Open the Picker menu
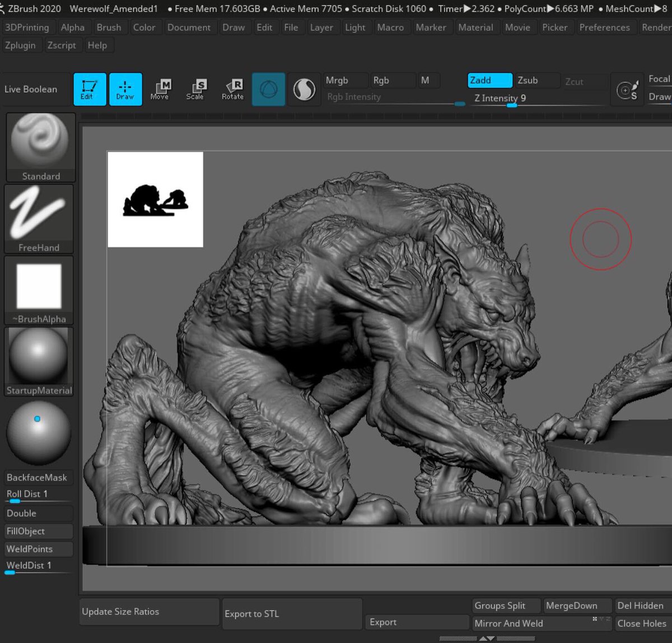Screen dimensions: 672x643 point(555,27)
